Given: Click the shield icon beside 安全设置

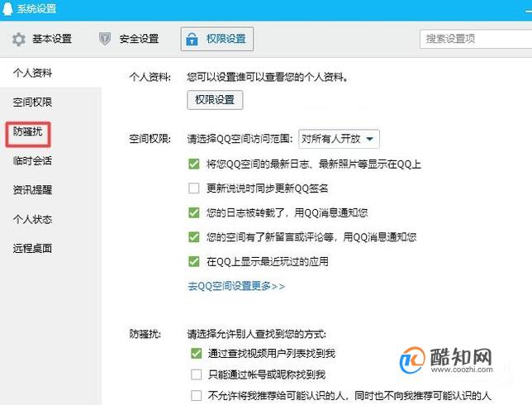Looking at the screenshot, I should [x=105, y=39].
